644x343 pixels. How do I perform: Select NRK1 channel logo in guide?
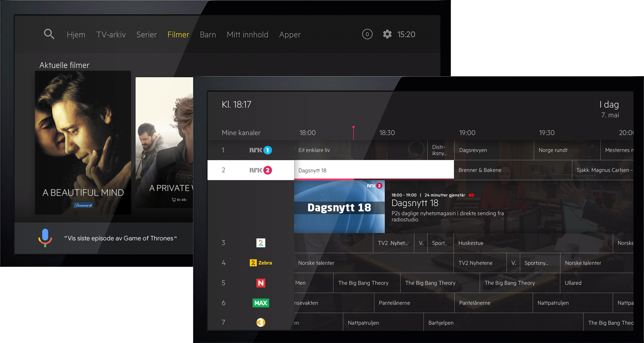261,150
